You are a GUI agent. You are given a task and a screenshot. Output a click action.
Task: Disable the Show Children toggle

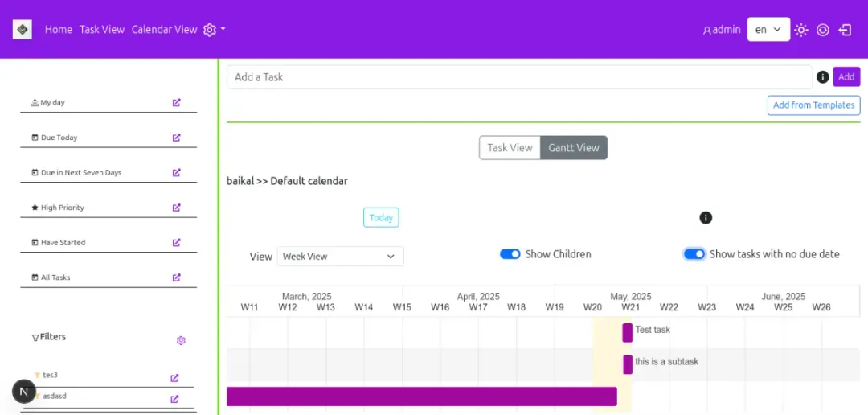[x=510, y=254]
